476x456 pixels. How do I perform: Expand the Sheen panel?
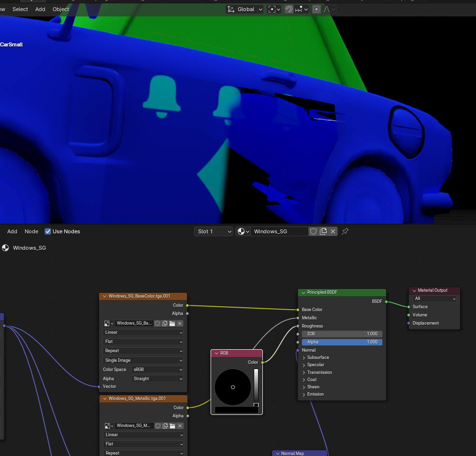coord(304,387)
